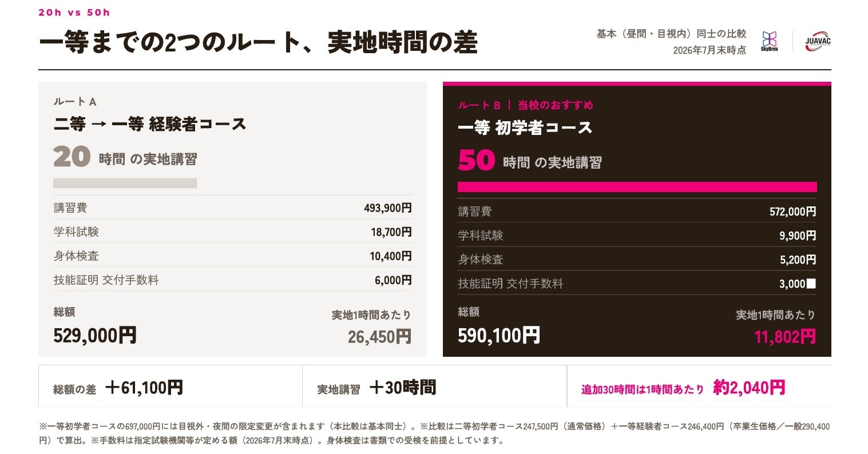Select the 技能証明 交付手数料 row in Route A
This screenshot has width=868, height=454.
(232, 280)
